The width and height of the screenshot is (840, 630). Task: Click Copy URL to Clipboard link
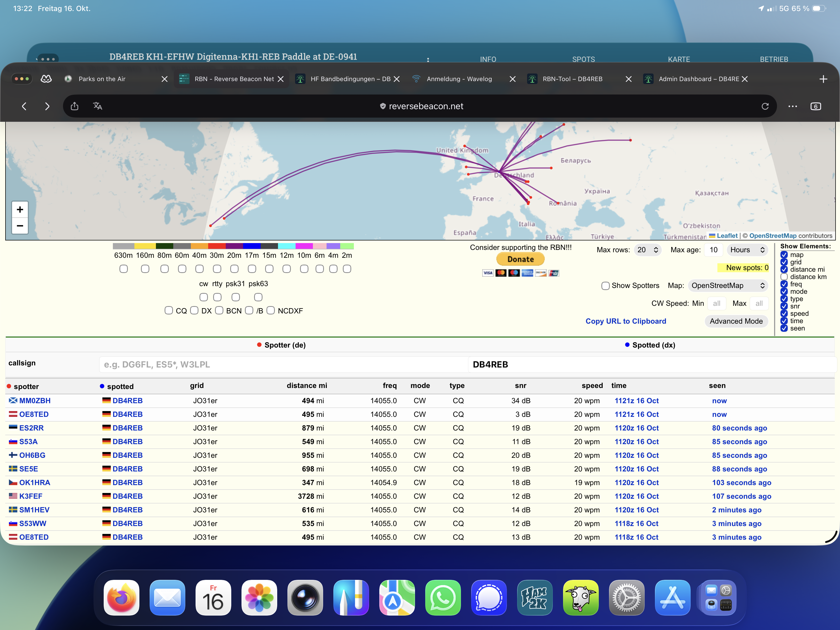(x=626, y=321)
